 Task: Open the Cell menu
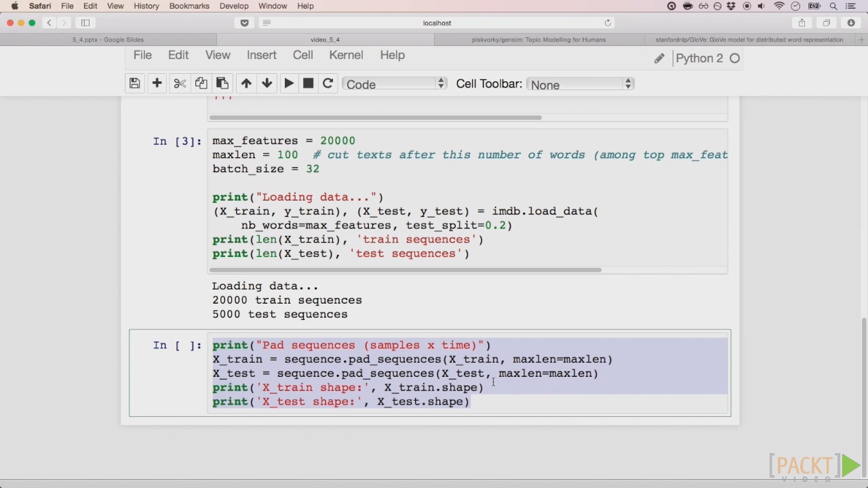pos(303,55)
